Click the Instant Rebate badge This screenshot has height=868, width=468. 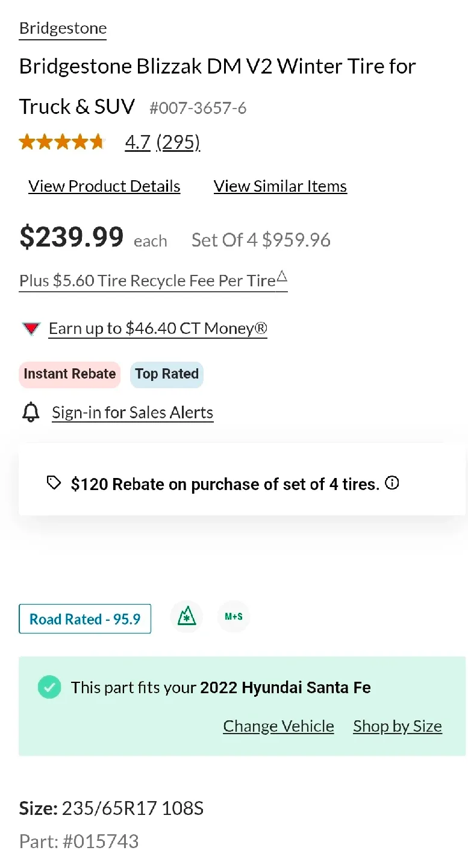click(69, 374)
